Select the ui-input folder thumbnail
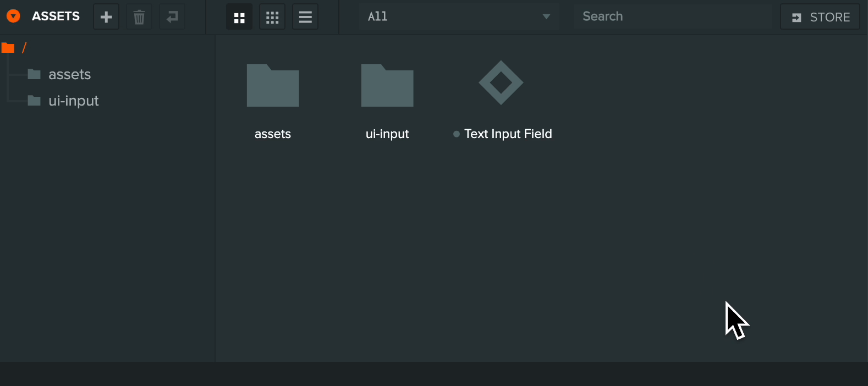The width and height of the screenshot is (868, 386). coord(387,86)
